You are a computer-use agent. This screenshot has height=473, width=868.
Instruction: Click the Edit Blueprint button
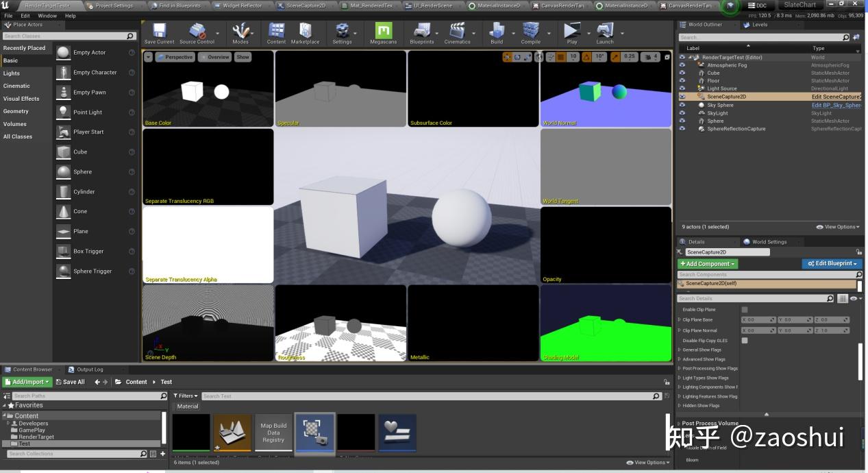pyautogui.click(x=832, y=263)
